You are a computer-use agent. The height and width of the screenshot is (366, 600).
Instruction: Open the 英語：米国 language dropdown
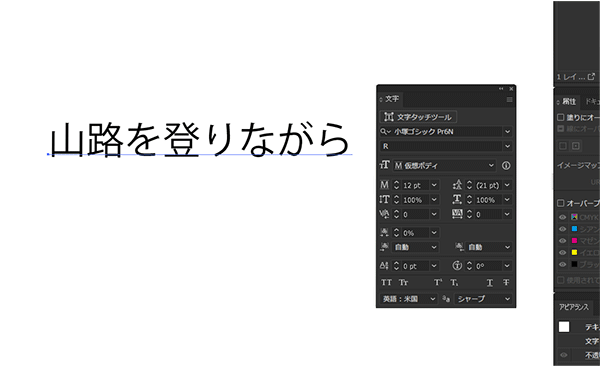tap(409, 299)
